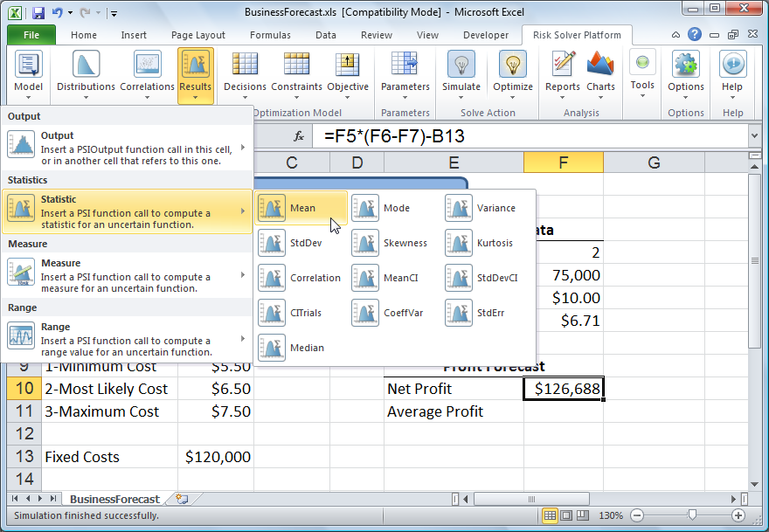Select the StdDev statistic icon
Image resolution: width=769 pixels, height=532 pixels.
tap(273, 243)
